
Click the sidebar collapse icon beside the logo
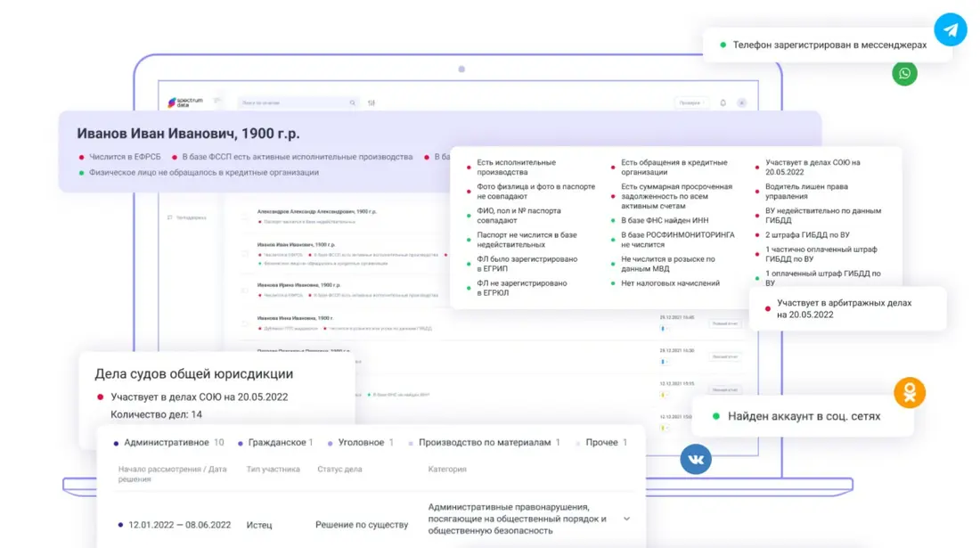(216, 101)
